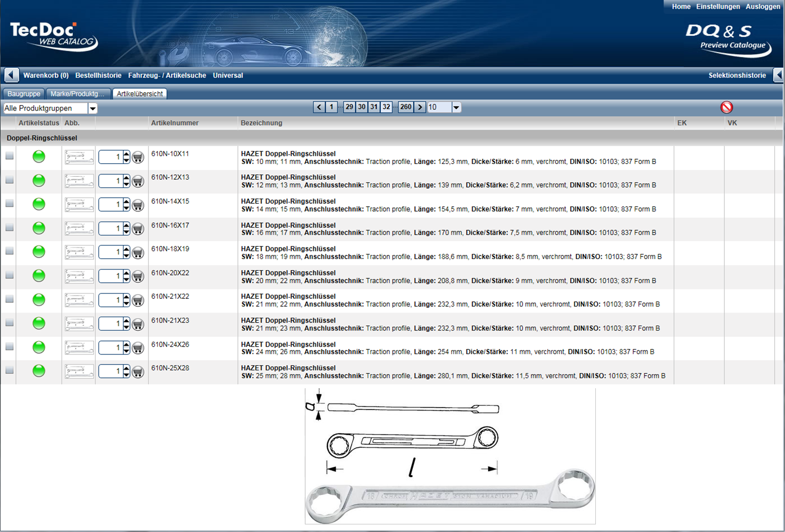
Task: Open the Marke/Produktg... tab
Action: click(78, 94)
